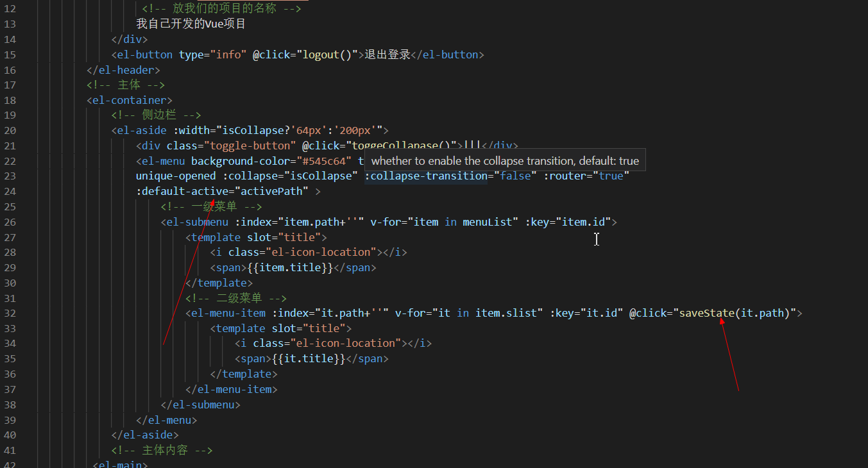Click the collapse transition tooltip text

(505, 161)
